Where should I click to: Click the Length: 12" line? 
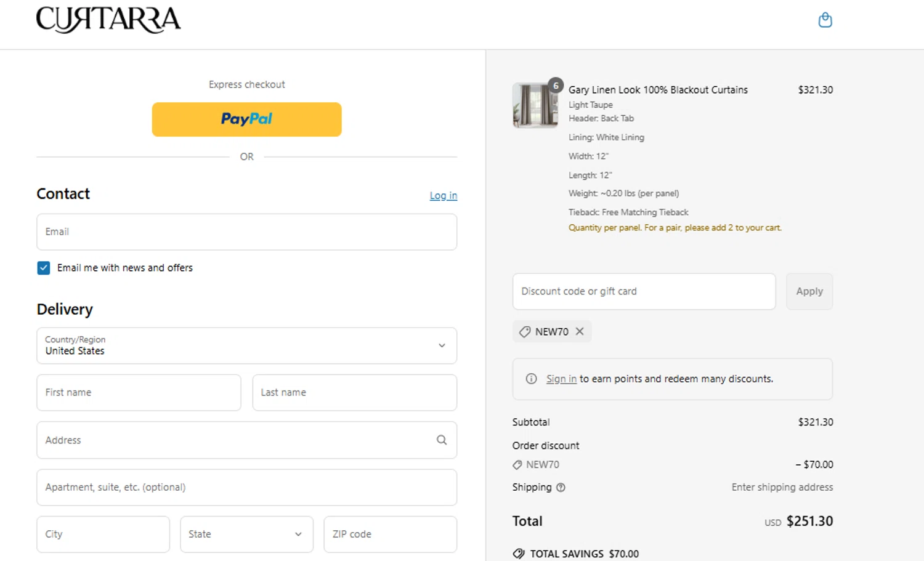click(590, 176)
